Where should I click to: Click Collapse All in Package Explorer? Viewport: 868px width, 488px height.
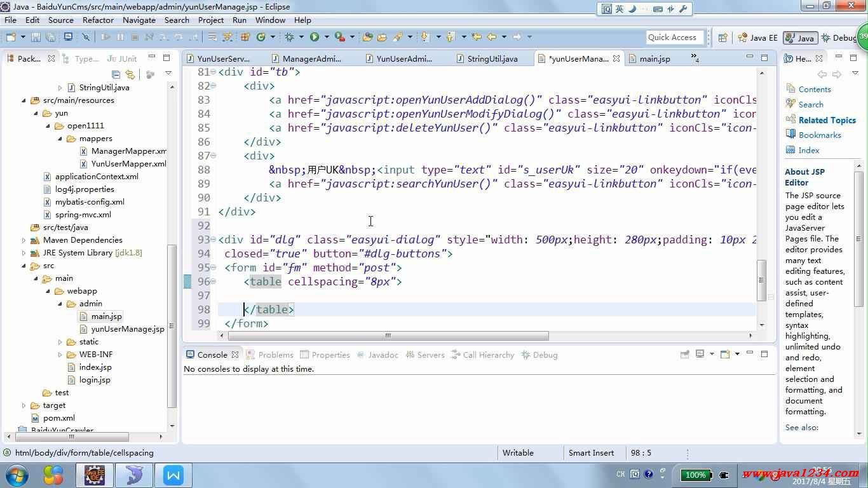(x=116, y=74)
